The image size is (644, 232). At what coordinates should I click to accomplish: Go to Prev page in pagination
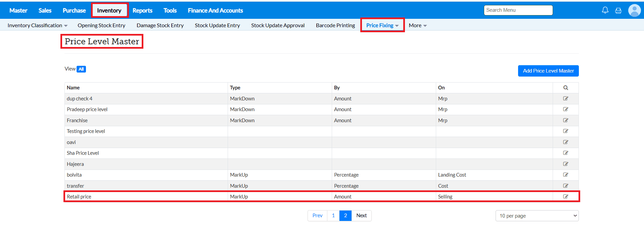[317, 216]
